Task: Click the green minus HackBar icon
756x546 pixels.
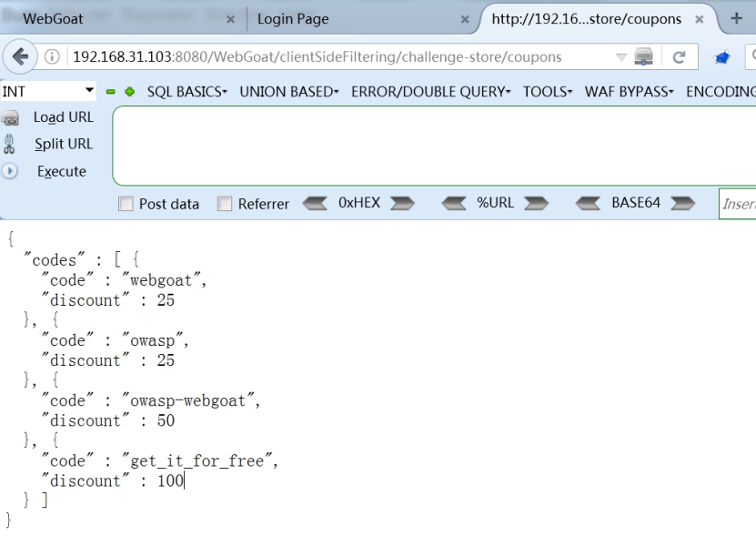Action: pyautogui.click(x=110, y=92)
